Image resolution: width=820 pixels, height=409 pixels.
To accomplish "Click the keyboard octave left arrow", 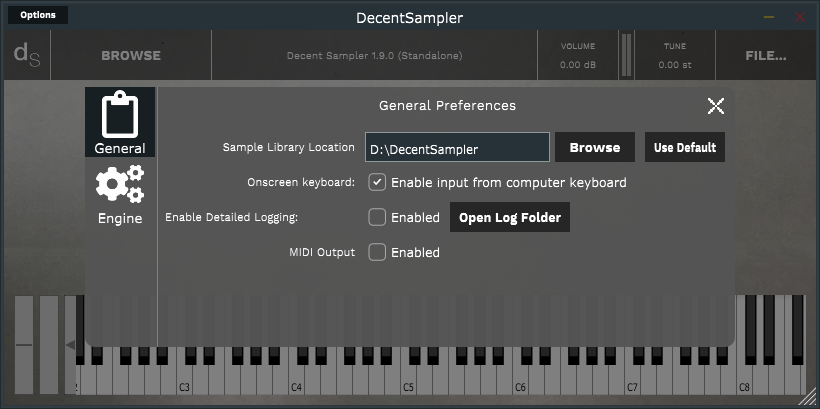I will pyautogui.click(x=71, y=346).
